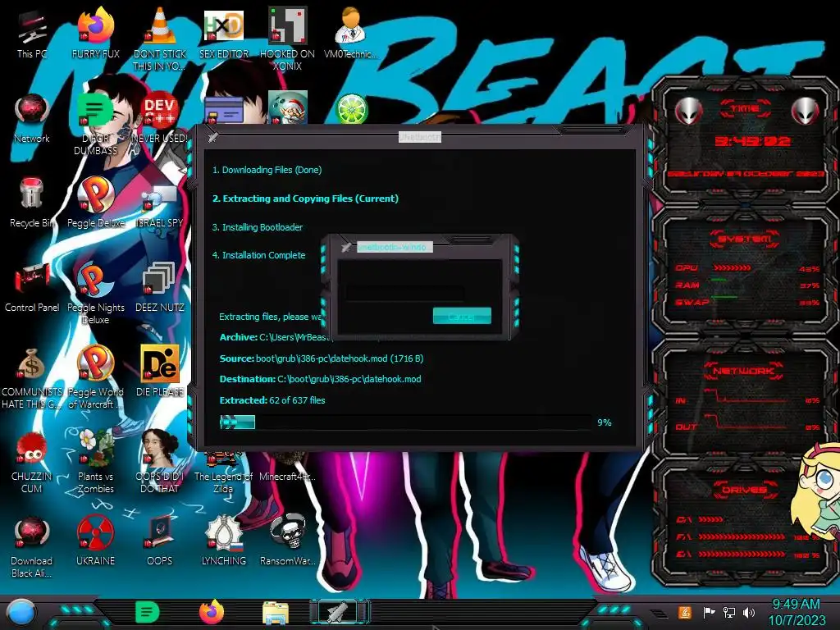Select "2. Extracting and Copying Files (Current)" text
The height and width of the screenshot is (630, 840).
pos(305,199)
